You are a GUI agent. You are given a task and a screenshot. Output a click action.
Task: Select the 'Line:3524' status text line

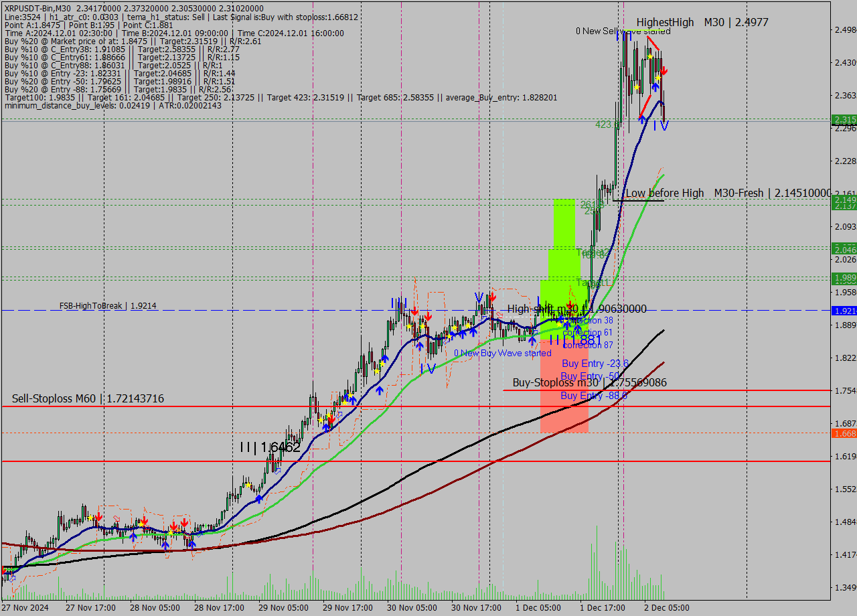click(181, 17)
